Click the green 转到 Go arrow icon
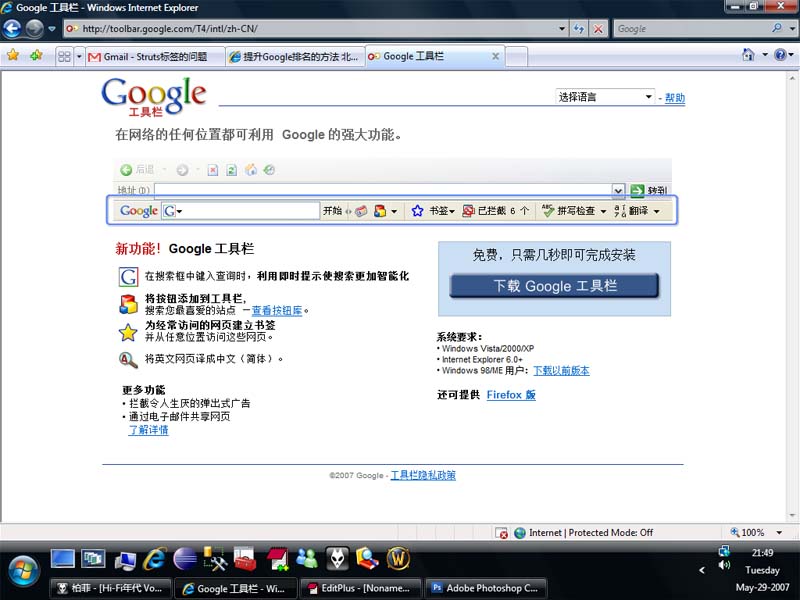 pos(637,191)
